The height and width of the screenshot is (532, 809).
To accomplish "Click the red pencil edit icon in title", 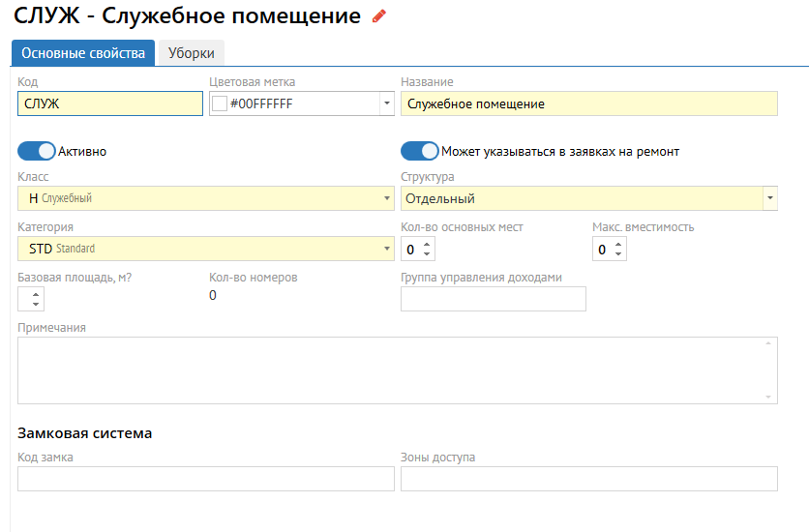I will coord(379,16).
